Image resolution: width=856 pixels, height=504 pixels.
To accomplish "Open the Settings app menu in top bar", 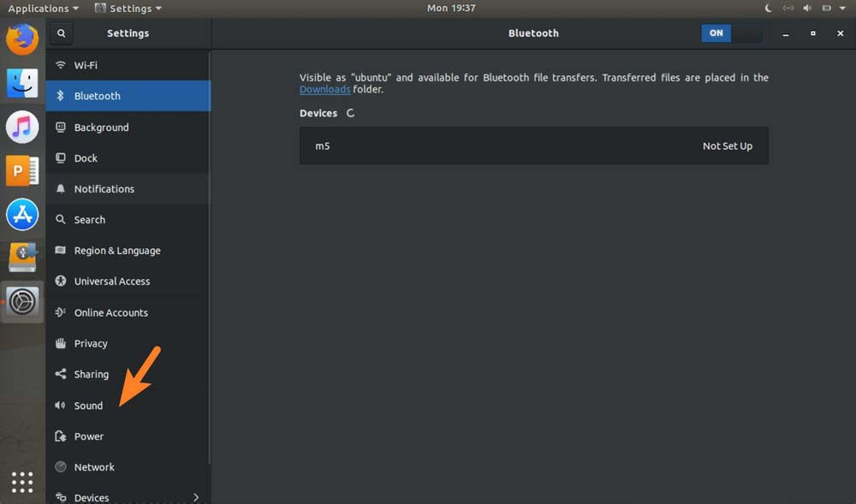I will [128, 9].
